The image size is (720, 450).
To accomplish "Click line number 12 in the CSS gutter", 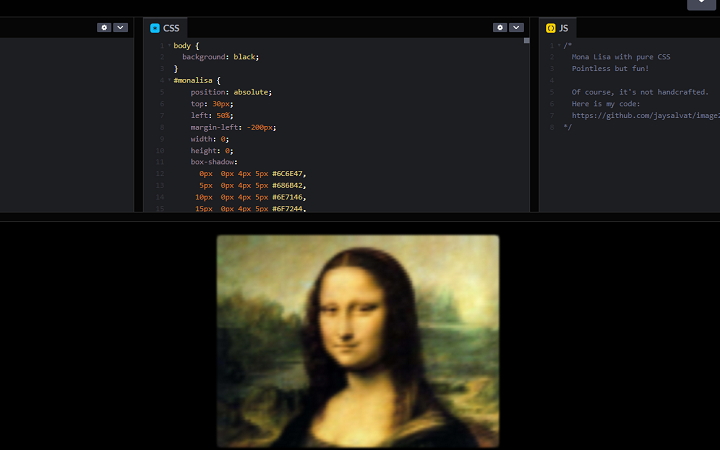I will [160, 174].
